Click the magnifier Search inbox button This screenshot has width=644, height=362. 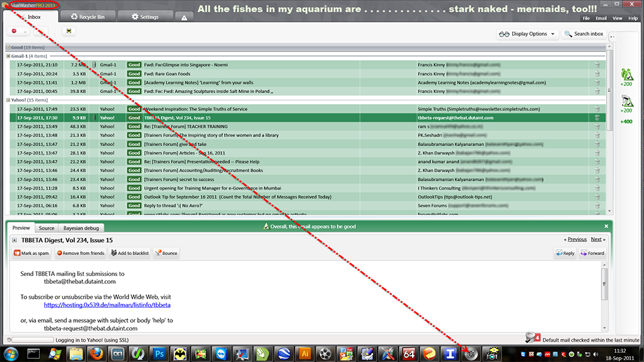click(584, 34)
